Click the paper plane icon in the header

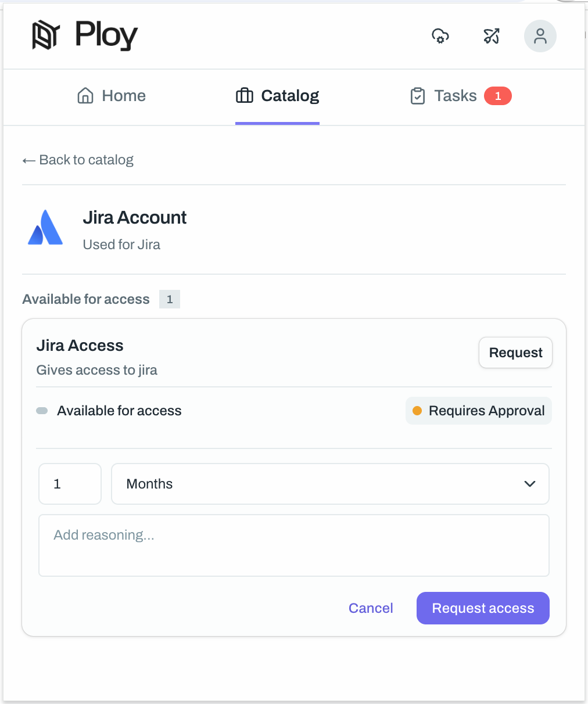pyautogui.click(x=491, y=36)
